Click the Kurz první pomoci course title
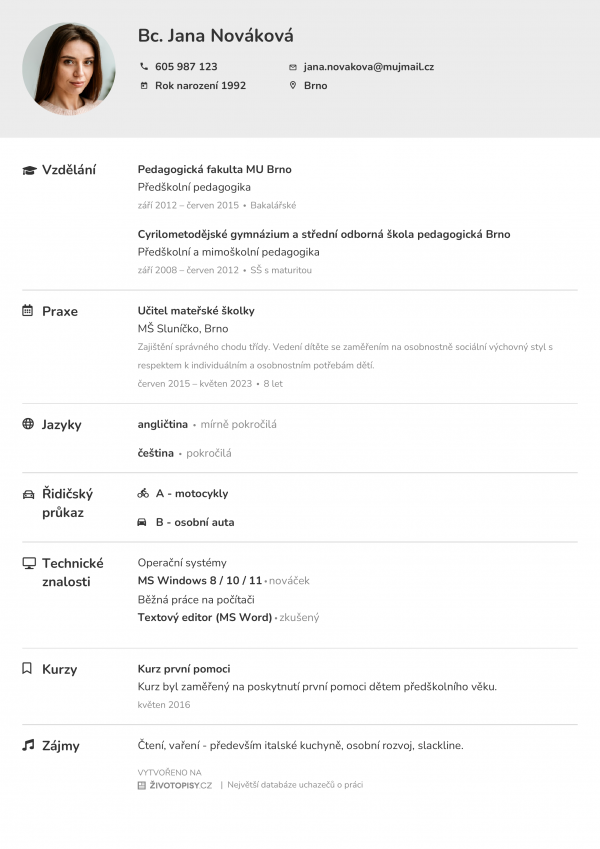 (184, 668)
